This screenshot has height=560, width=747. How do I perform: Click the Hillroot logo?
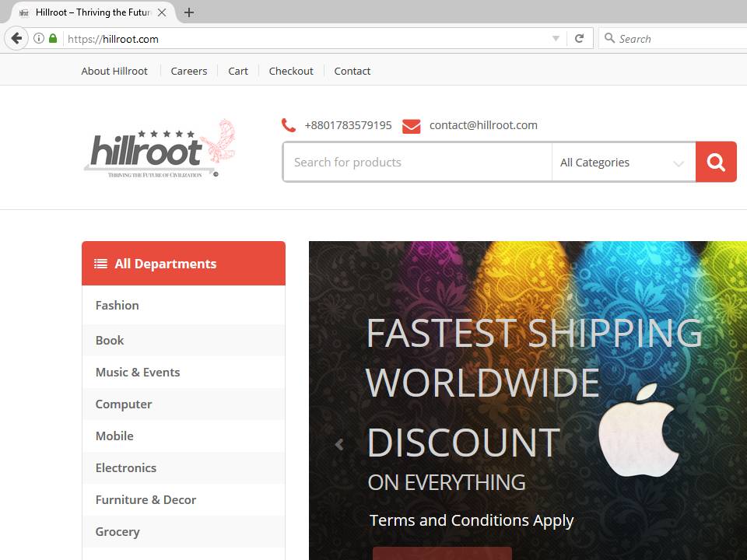(160, 149)
